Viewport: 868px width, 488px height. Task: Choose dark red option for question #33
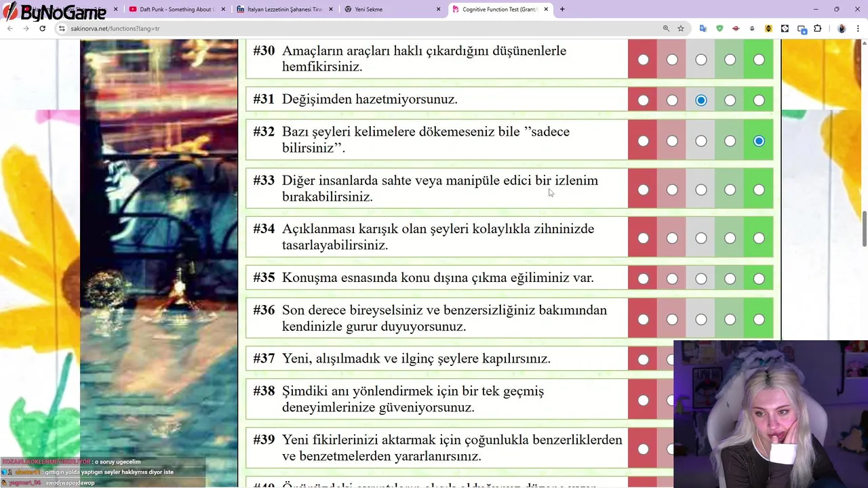click(x=643, y=190)
